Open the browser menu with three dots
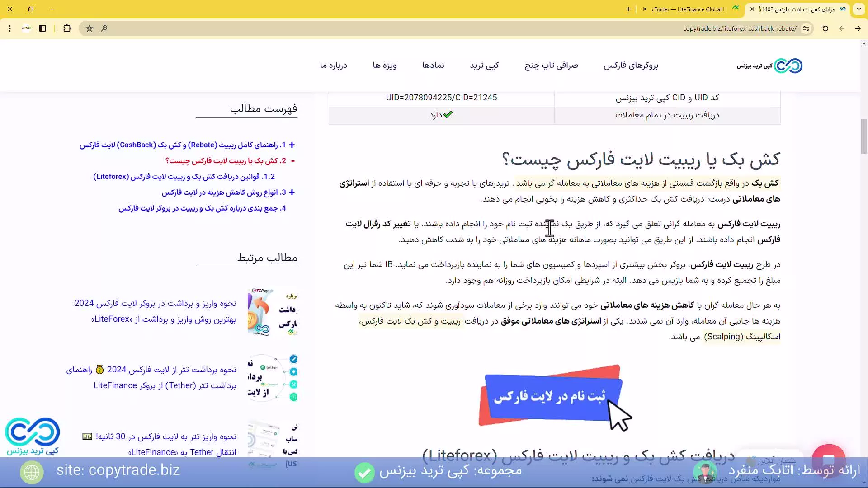The image size is (868, 488). [10, 28]
